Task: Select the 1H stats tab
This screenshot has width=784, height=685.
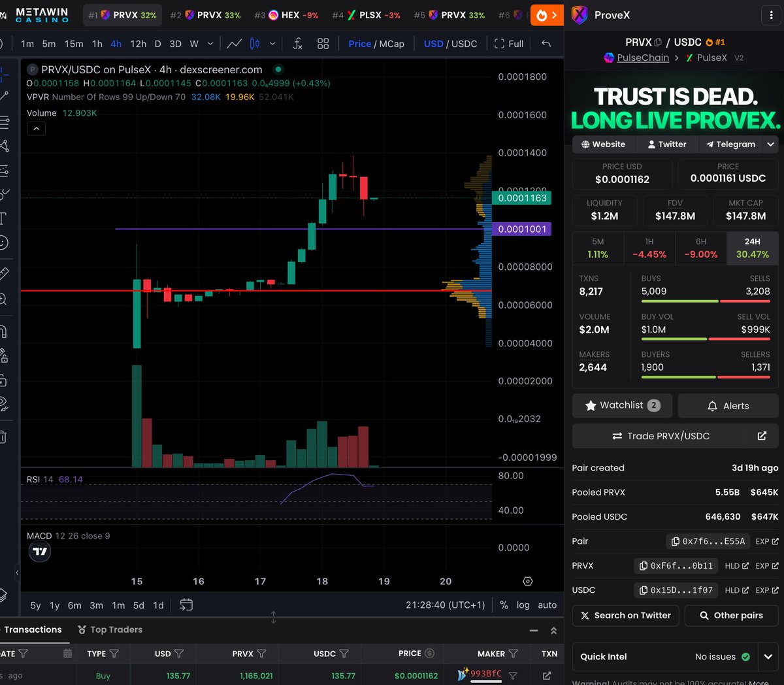Action: tap(649, 248)
